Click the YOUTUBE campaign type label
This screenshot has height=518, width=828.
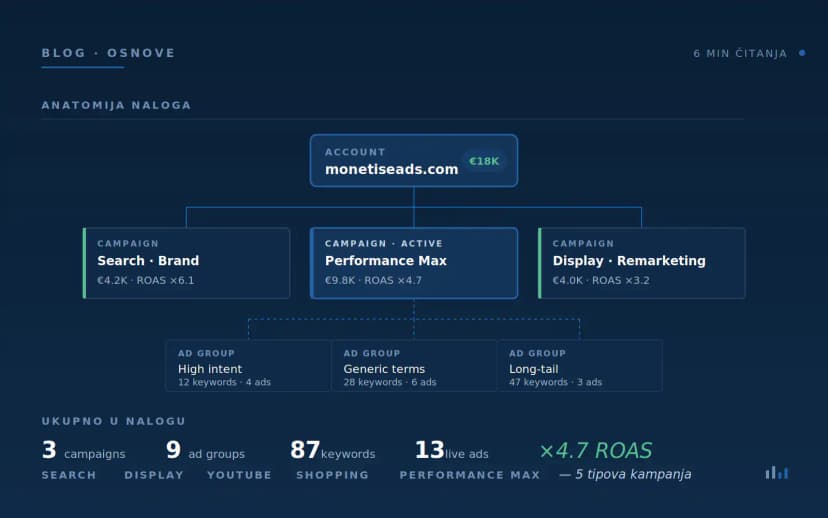click(239, 475)
